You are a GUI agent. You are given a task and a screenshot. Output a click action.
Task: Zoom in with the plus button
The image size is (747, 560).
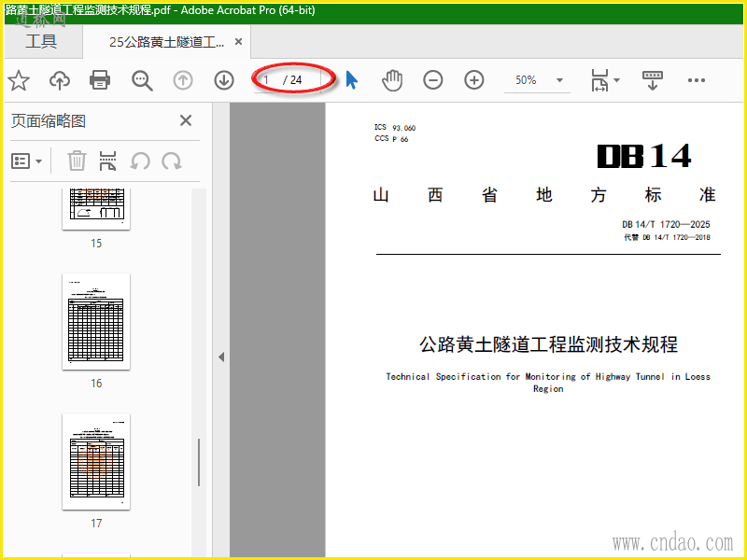(x=474, y=80)
